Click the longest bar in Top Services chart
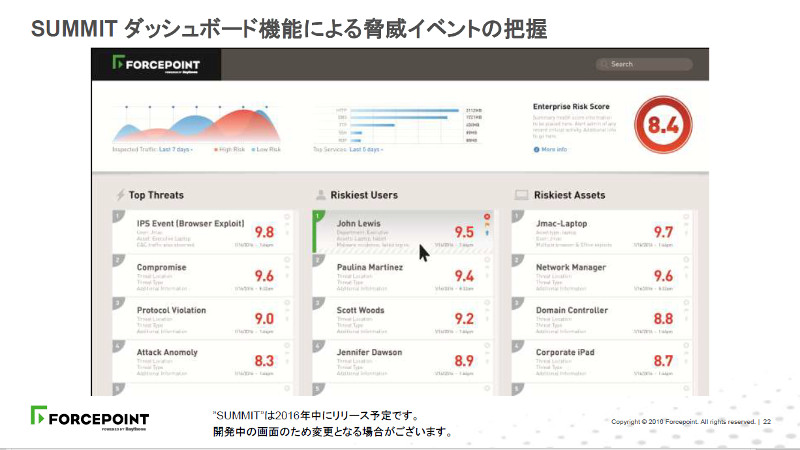The image size is (800, 450). [x=405, y=110]
